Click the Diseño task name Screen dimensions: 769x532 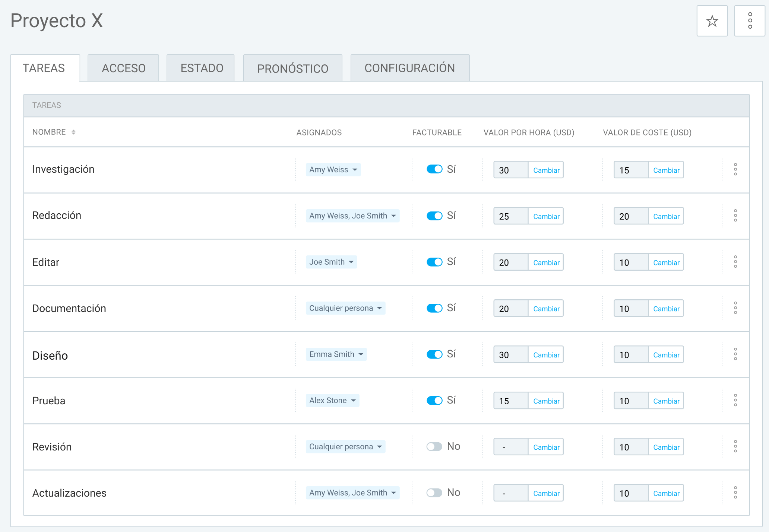point(50,356)
